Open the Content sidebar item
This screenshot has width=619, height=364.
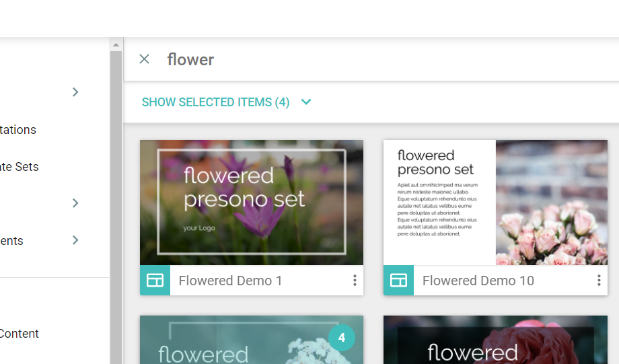20,334
